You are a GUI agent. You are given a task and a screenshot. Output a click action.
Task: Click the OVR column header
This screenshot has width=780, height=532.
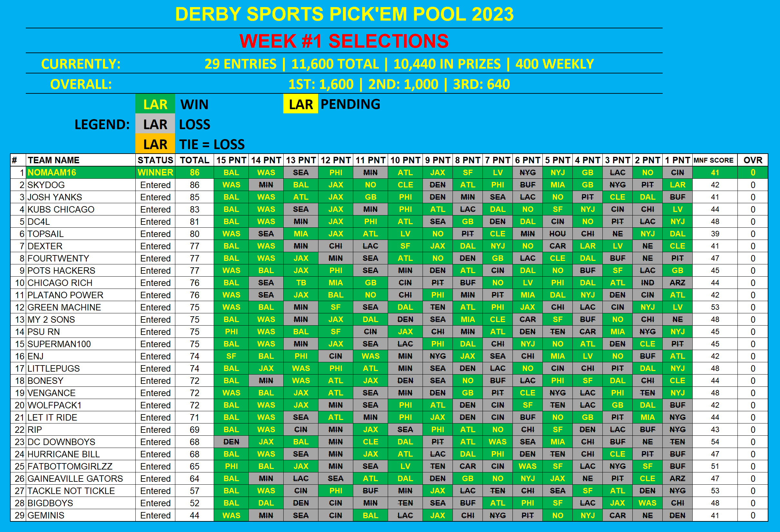[753, 160]
